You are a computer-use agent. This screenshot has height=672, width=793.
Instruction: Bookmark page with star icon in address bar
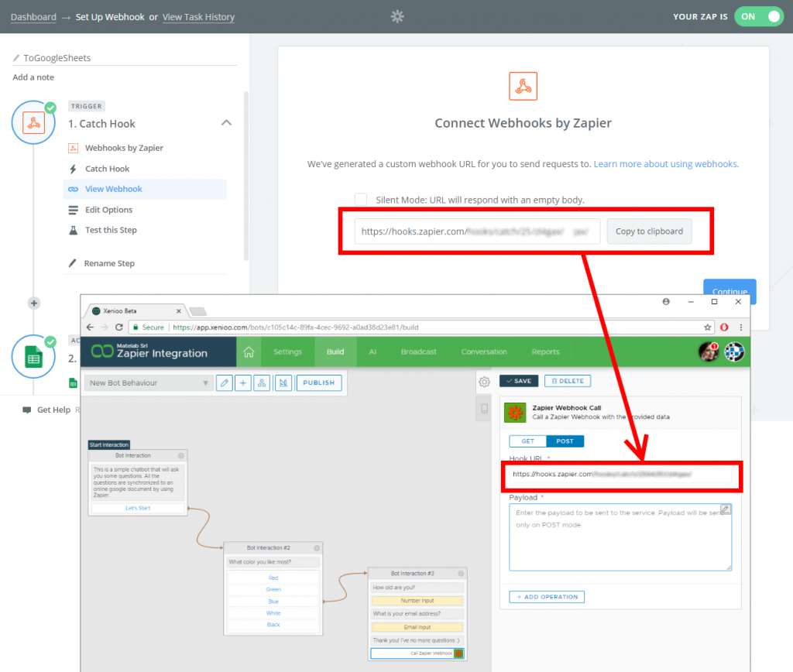pyautogui.click(x=708, y=327)
